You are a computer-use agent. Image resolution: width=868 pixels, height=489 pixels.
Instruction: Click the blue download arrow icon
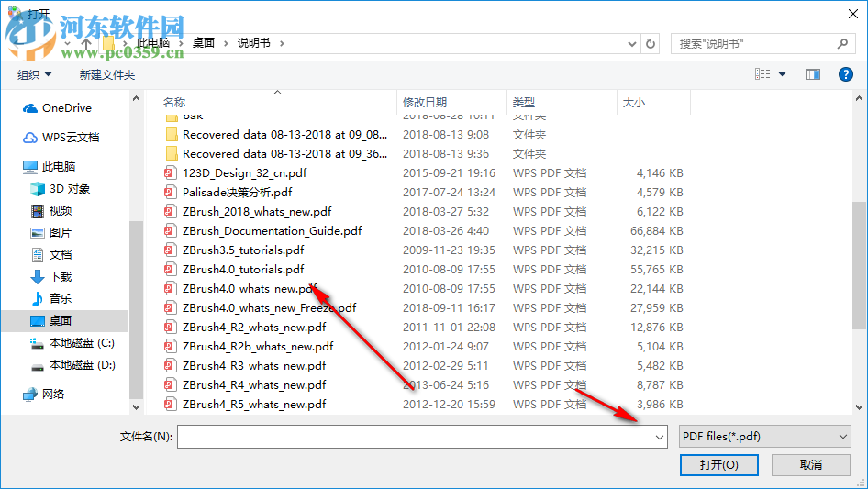click(x=37, y=276)
